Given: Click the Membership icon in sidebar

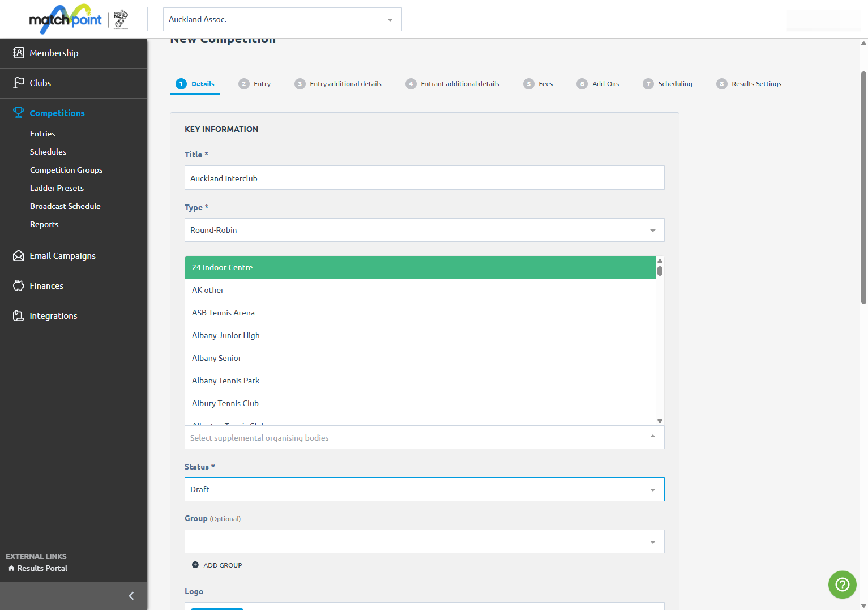Looking at the screenshot, I should pyautogui.click(x=19, y=53).
